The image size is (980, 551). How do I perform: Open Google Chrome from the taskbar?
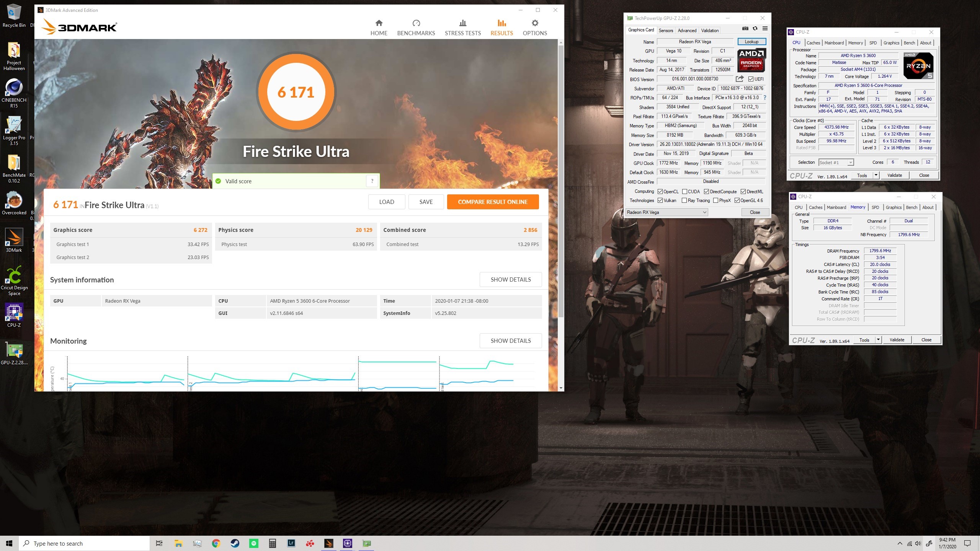click(216, 543)
